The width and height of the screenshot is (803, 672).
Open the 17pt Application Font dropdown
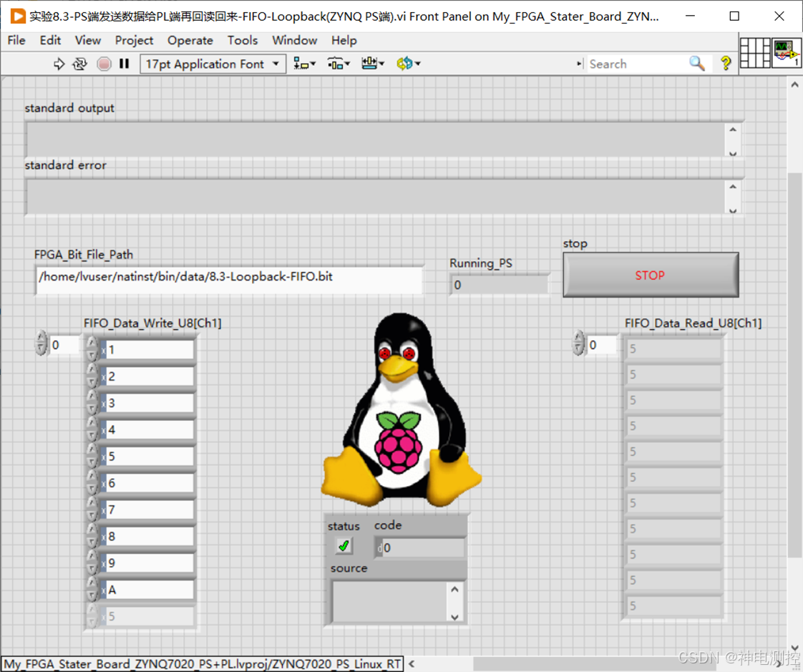point(213,64)
